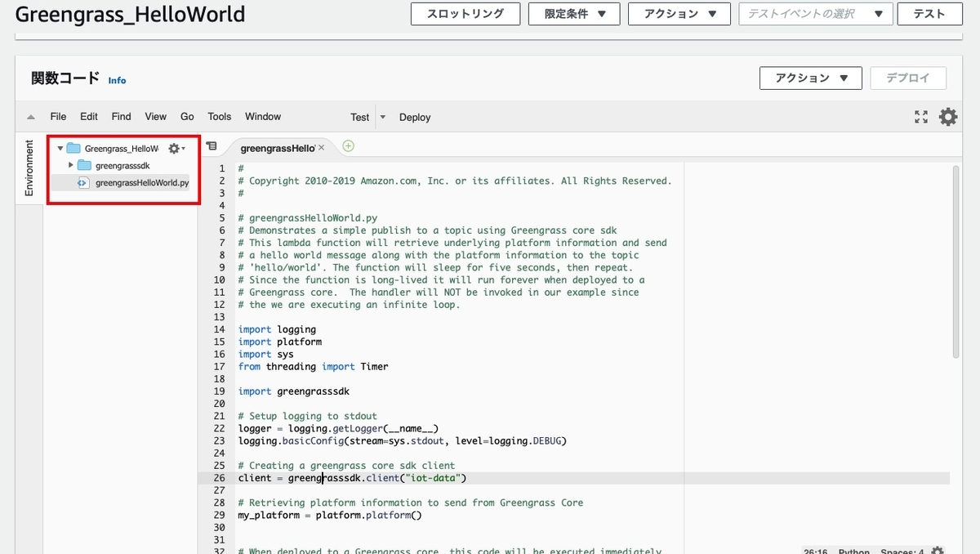Open the Info link next to 関数コード
This screenshot has height=554, width=980.
tap(118, 80)
